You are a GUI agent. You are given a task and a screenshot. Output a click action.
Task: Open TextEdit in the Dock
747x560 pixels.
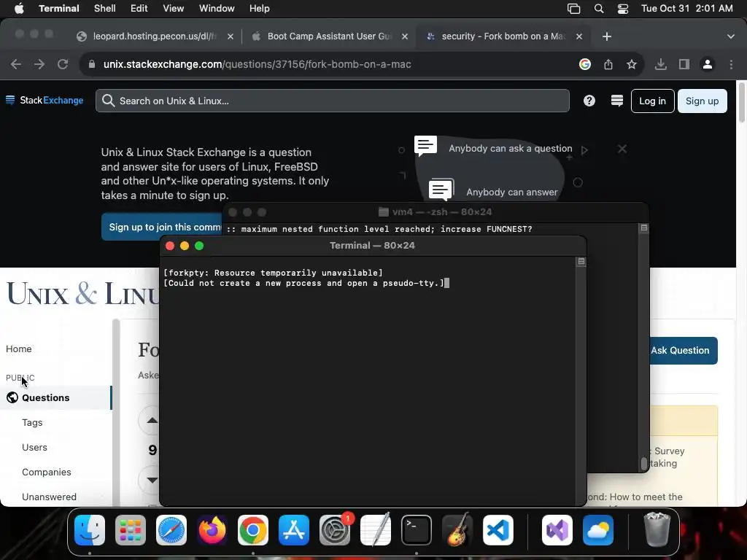tap(376, 530)
